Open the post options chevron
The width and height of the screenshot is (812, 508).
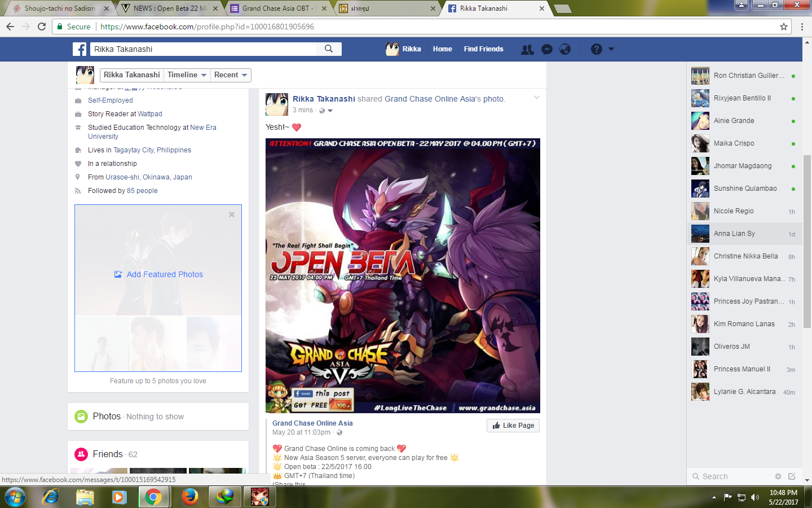[537, 98]
